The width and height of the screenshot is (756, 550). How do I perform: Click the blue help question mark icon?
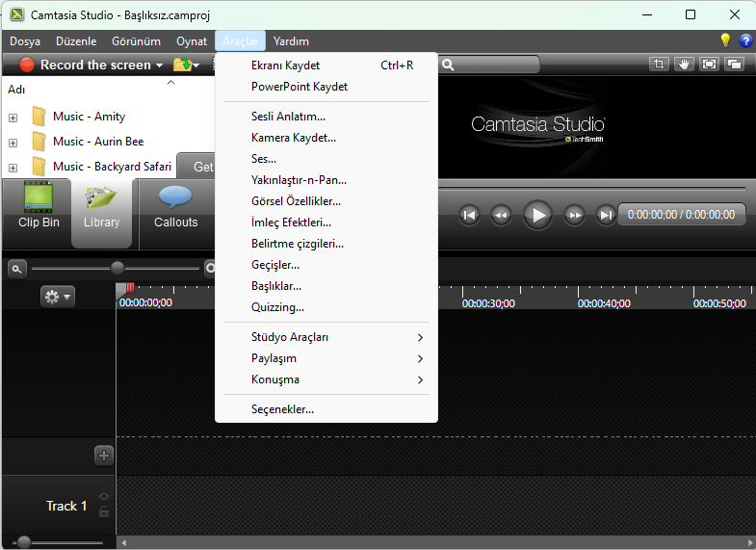pos(745,41)
